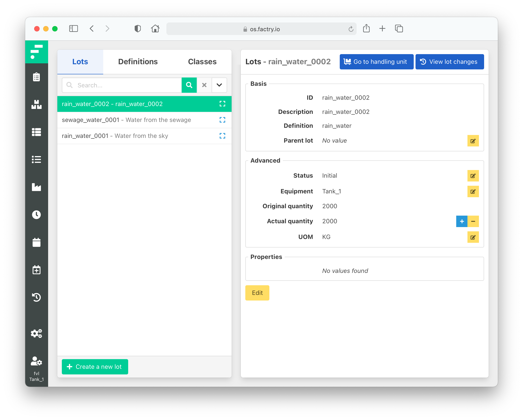The image size is (523, 420).
Task: Click the Go to handling unit button
Action: pyautogui.click(x=376, y=62)
